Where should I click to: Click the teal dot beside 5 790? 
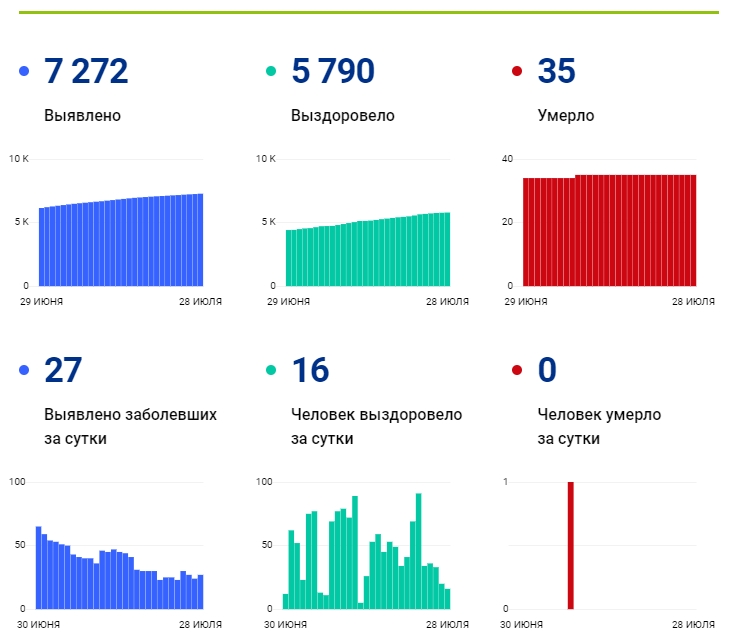[271, 71]
